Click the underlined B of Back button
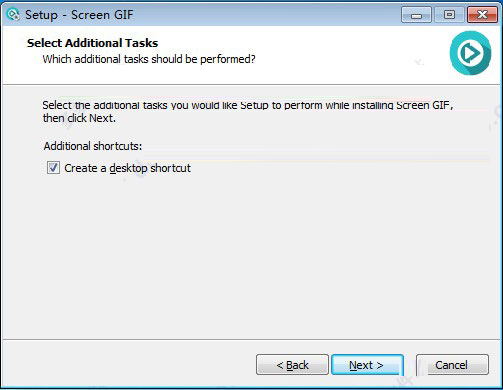The width and height of the screenshot is (503, 390). tap(290, 366)
